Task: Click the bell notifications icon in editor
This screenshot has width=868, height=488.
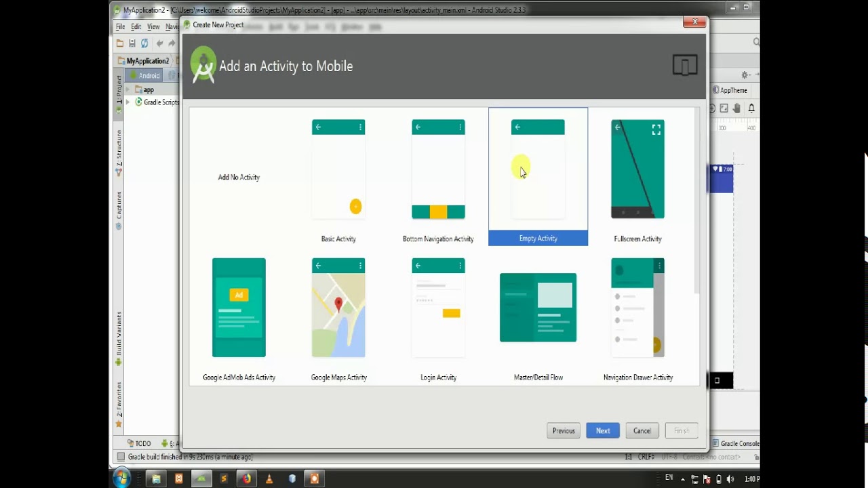Action: [x=751, y=108]
